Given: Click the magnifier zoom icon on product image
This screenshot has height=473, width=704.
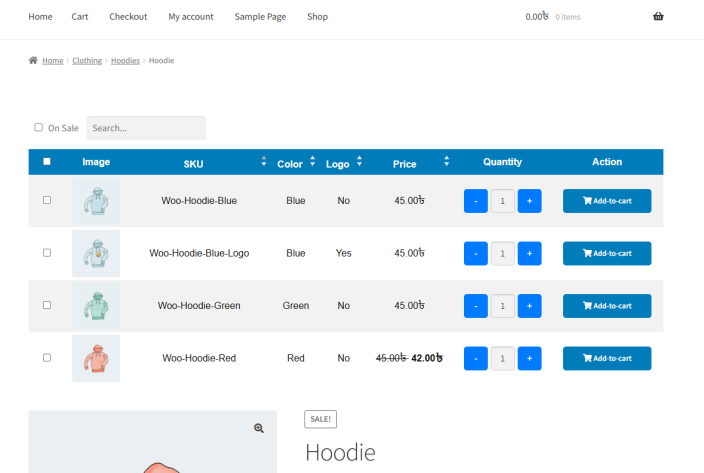Looking at the screenshot, I should (x=259, y=428).
